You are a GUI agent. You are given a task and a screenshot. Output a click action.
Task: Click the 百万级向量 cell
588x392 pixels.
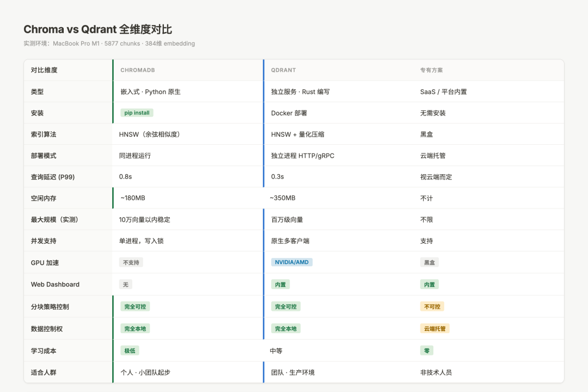point(287,219)
